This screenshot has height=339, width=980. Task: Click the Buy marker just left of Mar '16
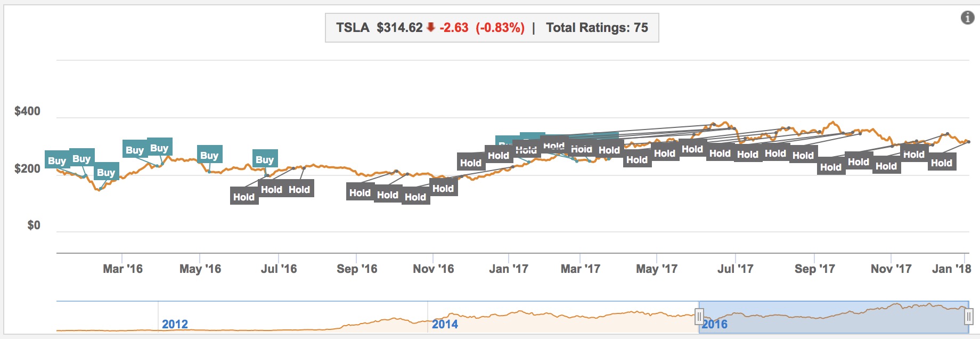click(105, 173)
